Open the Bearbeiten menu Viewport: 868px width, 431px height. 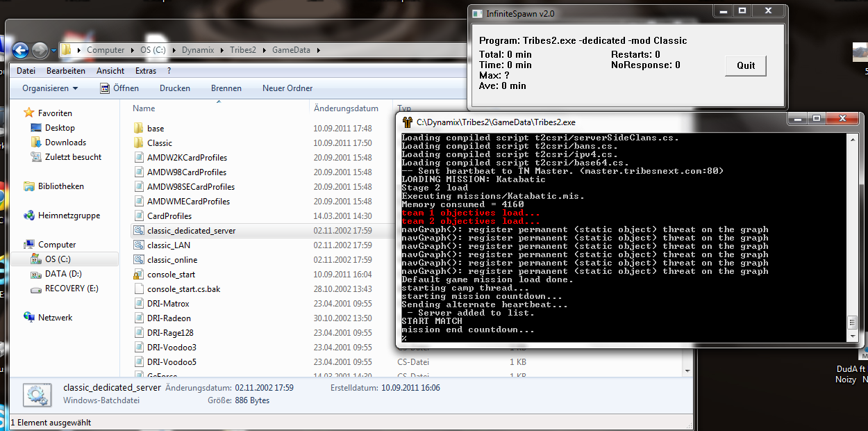click(66, 71)
